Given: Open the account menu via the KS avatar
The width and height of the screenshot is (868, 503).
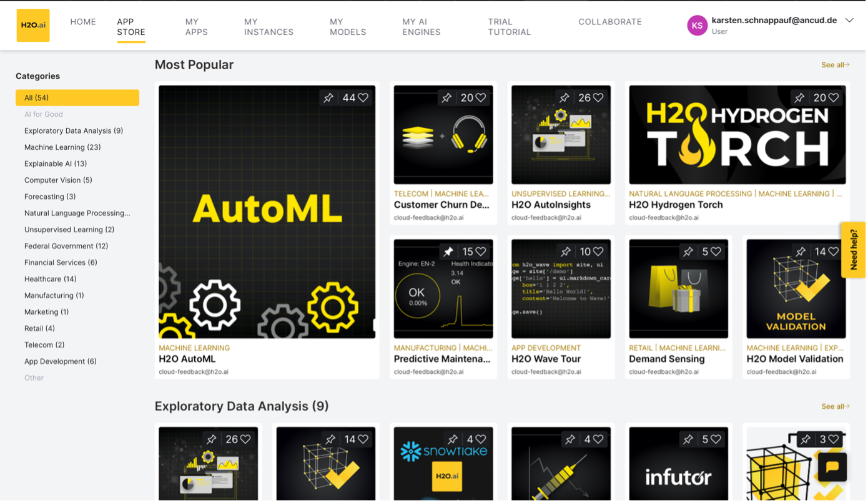Looking at the screenshot, I should point(698,25).
